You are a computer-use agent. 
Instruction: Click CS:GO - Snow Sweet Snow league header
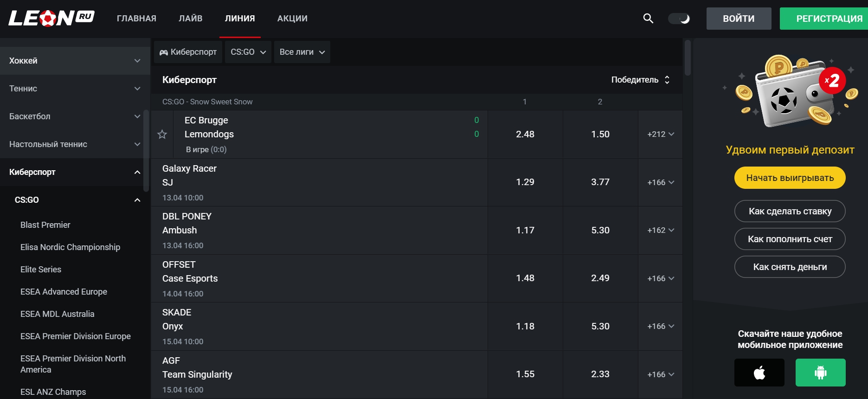[207, 102]
